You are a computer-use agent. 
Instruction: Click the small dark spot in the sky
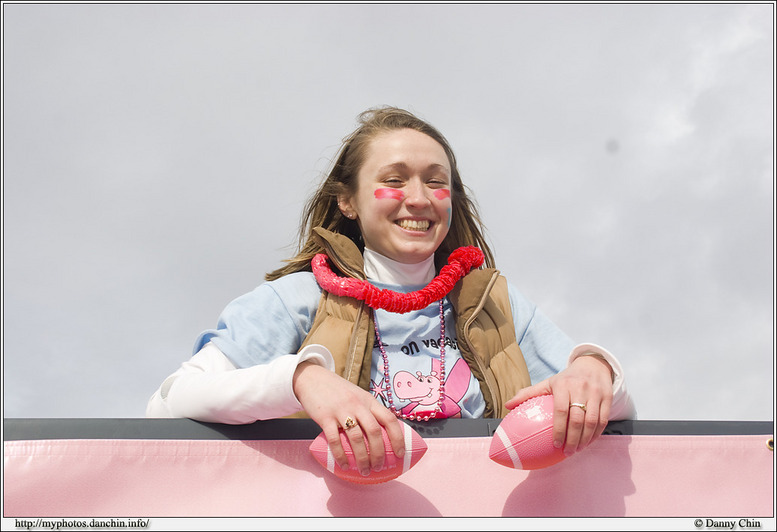click(611, 146)
